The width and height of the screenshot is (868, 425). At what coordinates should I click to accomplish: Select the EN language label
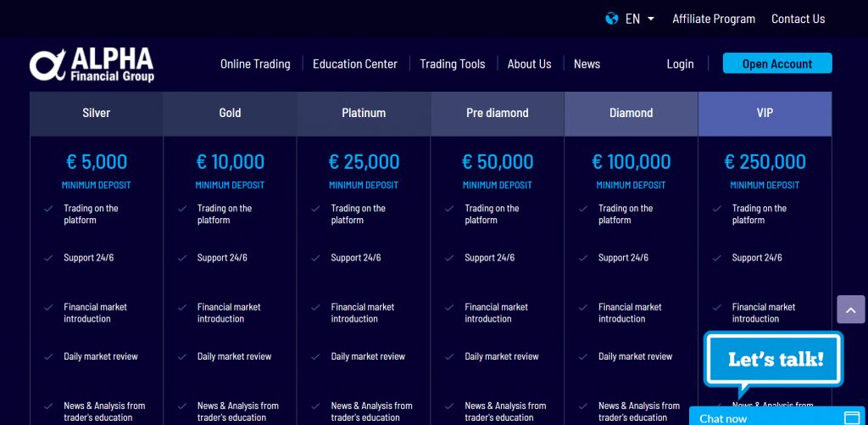pyautogui.click(x=632, y=19)
